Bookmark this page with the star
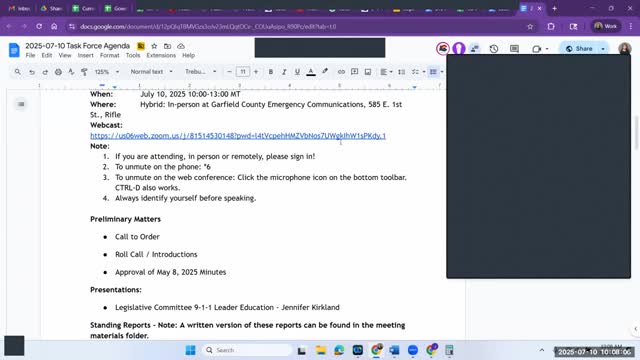The image size is (640, 360). [x=530, y=27]
